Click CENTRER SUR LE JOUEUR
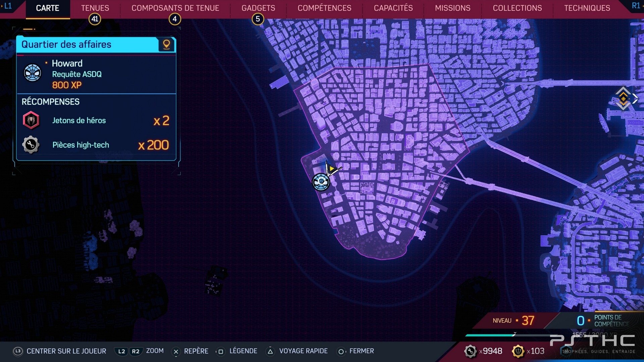This screenshot has width=644, height=362. (x=66, y=351)
